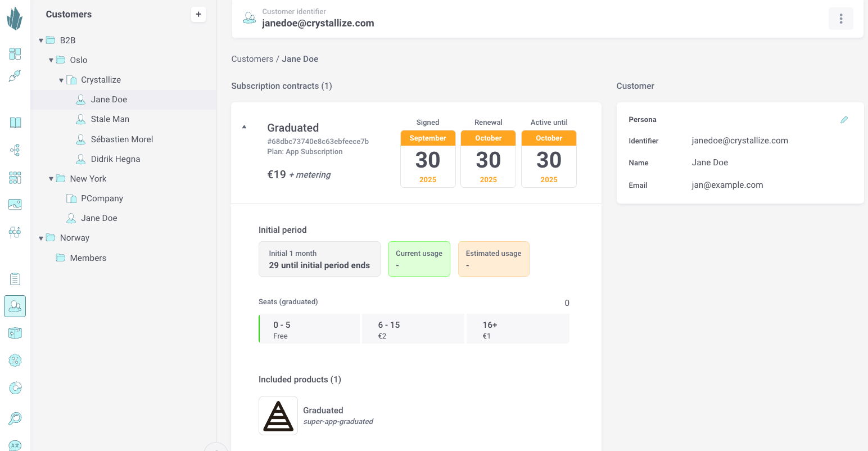The image size is (868, 451).
Task: Open the image media icon in sidebar
Action: pos(15,204)
